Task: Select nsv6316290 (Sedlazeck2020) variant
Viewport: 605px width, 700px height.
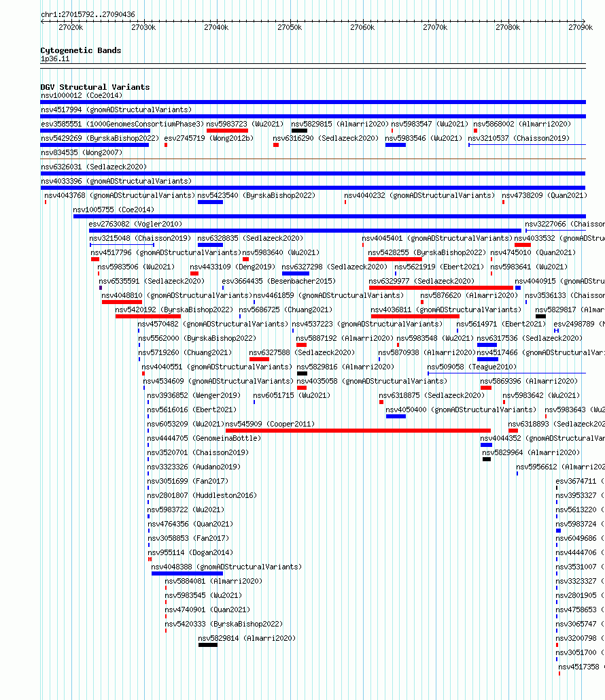Action: [326, 138]
